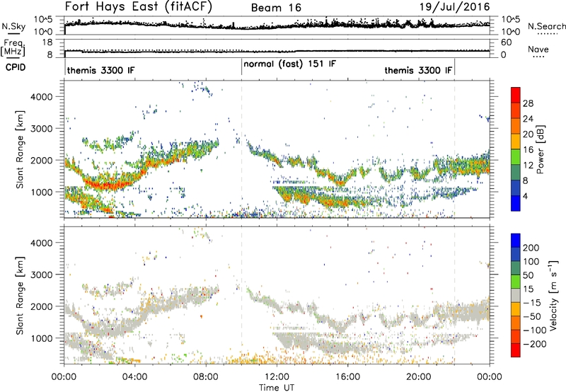Click the "50" value on the Velocity colorbar
The height and width of the screenshot is (392, 566).
(x=528, y=275)
